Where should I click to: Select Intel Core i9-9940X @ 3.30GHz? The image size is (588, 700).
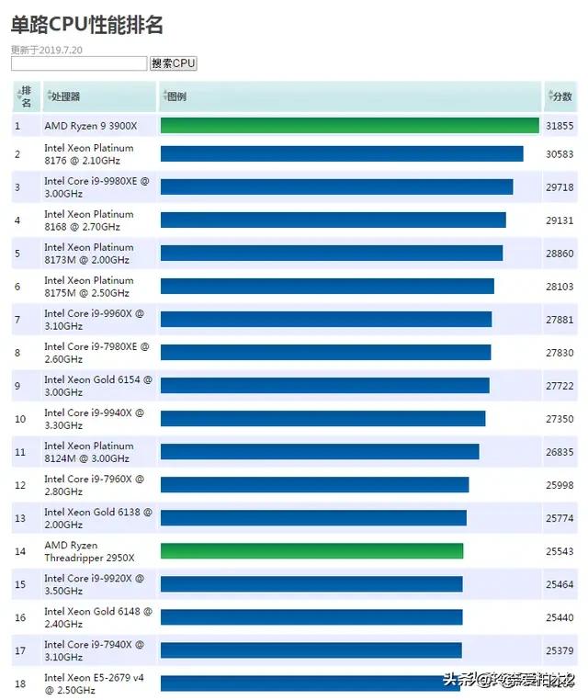(x=95, y=418)
